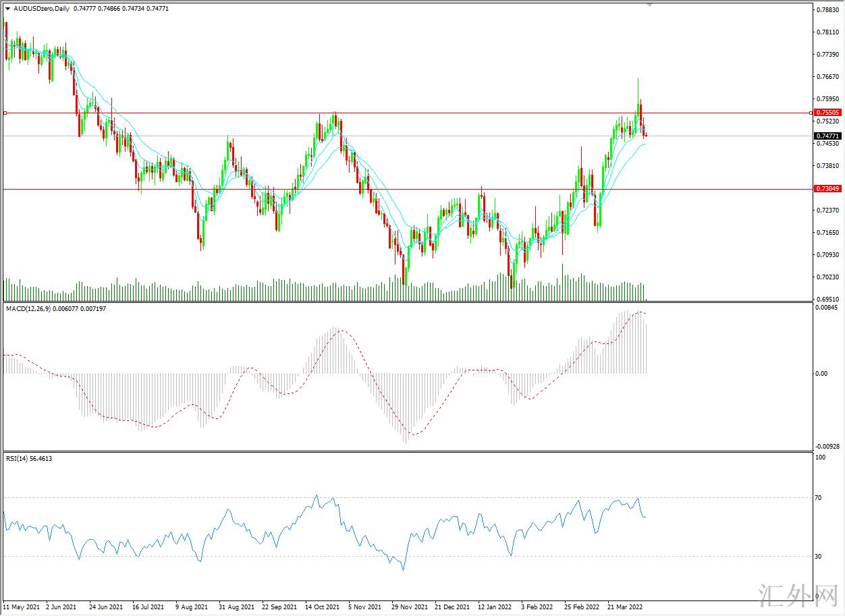Click the RSI(14) indicator label
The width and height of the screenshot is (845, 616).
[19, 458]
